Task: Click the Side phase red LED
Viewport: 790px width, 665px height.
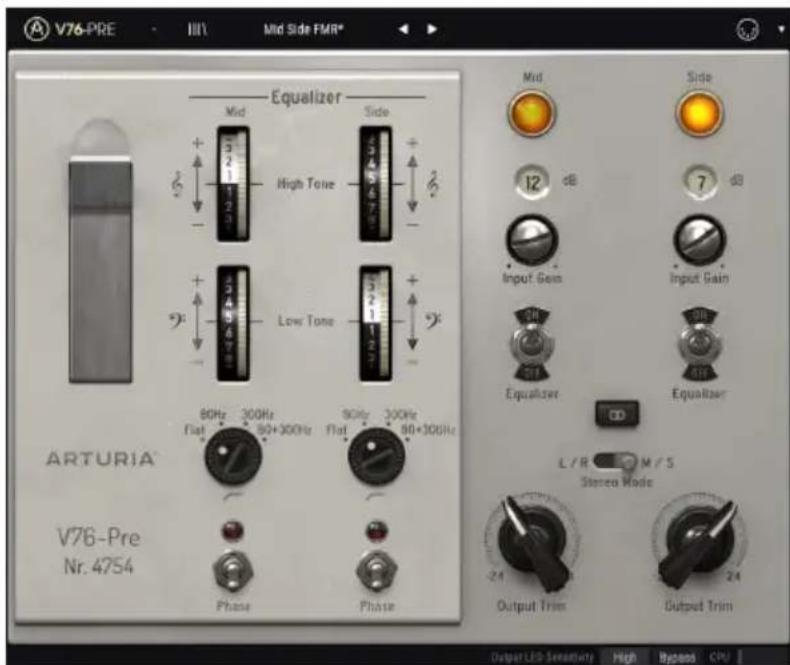Action: (x=376, y=530)
